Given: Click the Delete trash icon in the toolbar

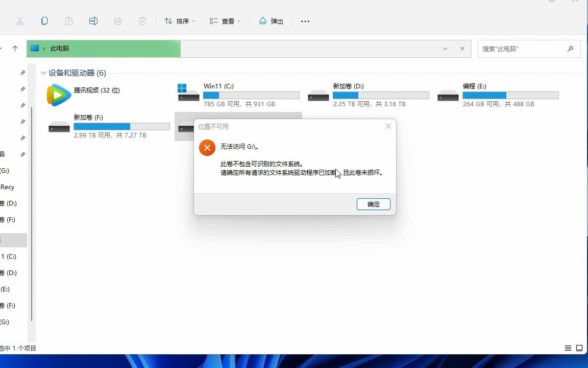Looking at the screenshot, I should pyautogui.click(x=142, y=21).
